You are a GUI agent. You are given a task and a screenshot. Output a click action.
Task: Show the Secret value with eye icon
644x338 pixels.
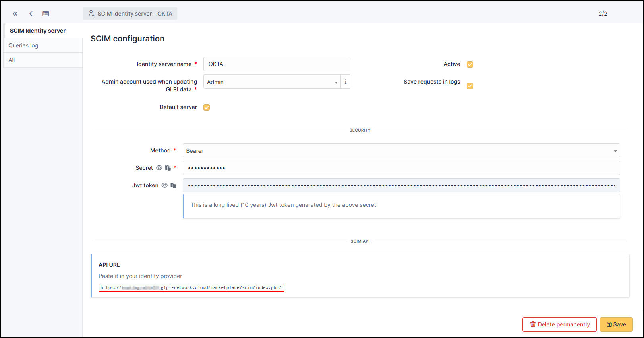(159, 168)
